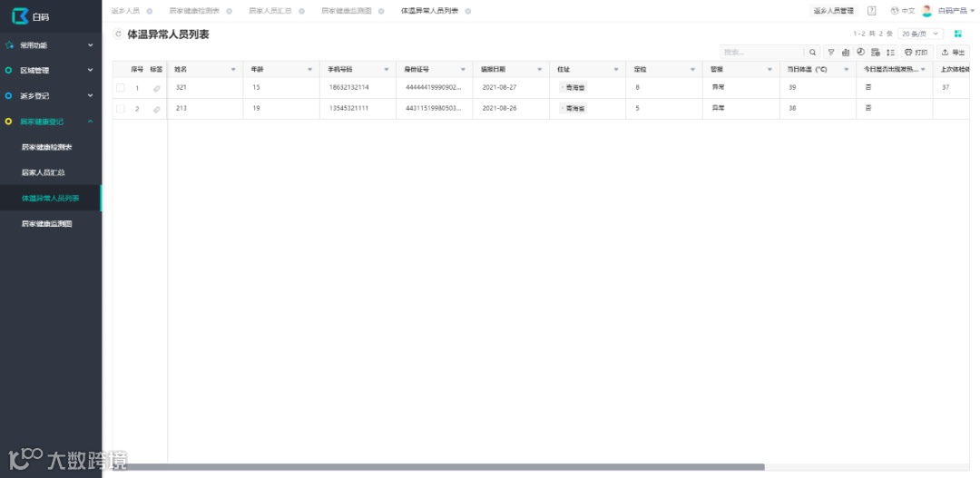Screen dimensions: 980x478
Task: Open the 定位 column dropdown arrow
Action: [692, 69]
